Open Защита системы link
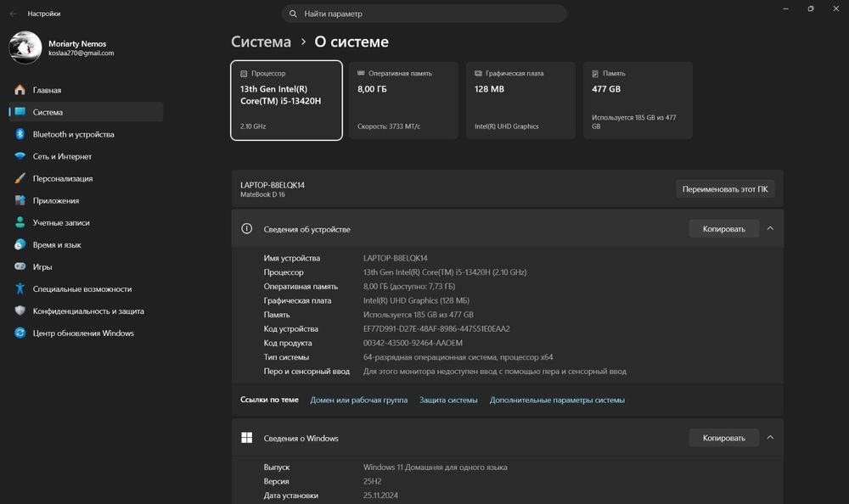The width and height of the screenshot is (849, 504). coord(448,400)
